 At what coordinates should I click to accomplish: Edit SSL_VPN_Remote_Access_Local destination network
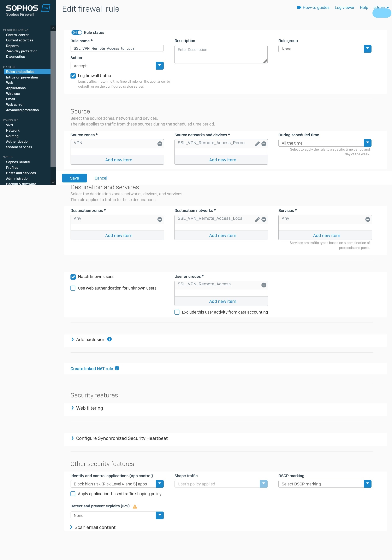(257, 220)
